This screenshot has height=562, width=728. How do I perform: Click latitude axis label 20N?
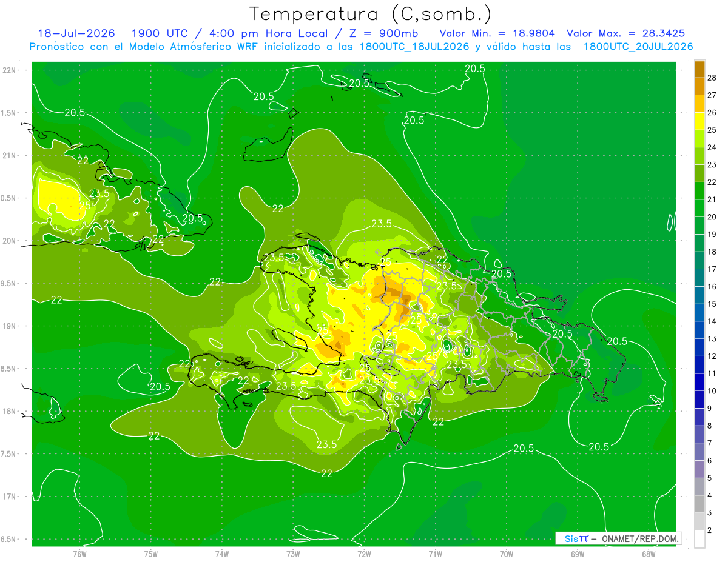10,241
